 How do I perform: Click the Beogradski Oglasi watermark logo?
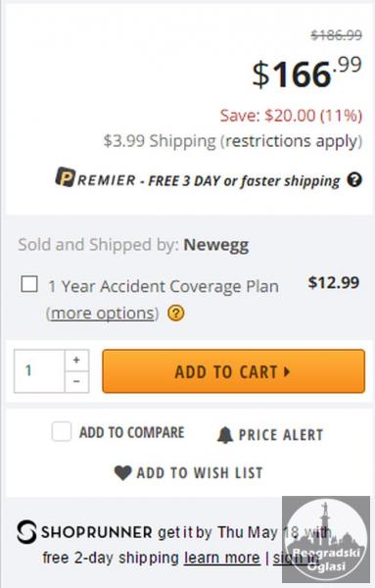(x=326, y=539)
